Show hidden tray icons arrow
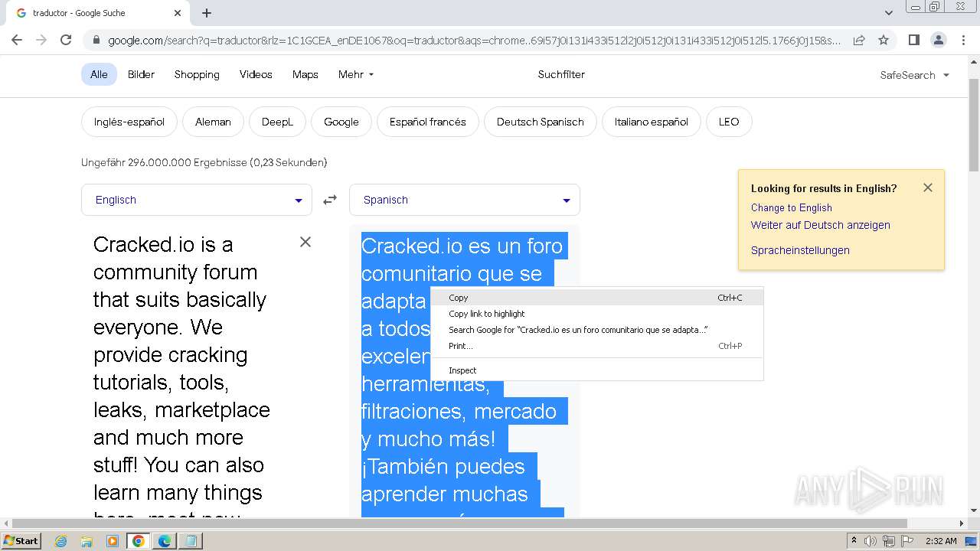 (x=854, y=540)
